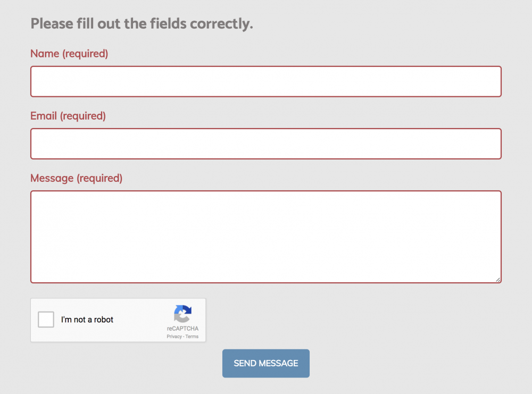Viewport: 532px width, 394px height.
Task: Click the word Message in its label
Action: [x=52, y=178]
